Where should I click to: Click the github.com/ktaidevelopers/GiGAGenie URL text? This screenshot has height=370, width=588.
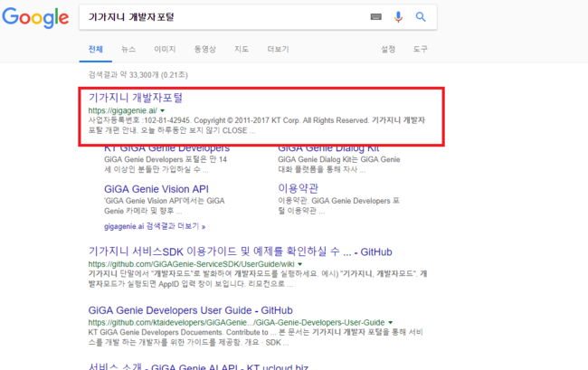236,322
